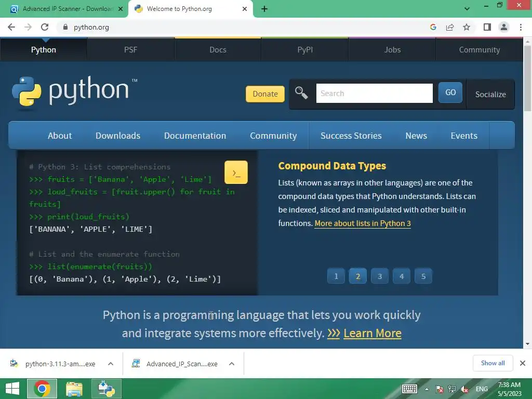The height and width of the screenshot is (399, 532).
Task: Open the Socialize menu
Action: [490, 95]
